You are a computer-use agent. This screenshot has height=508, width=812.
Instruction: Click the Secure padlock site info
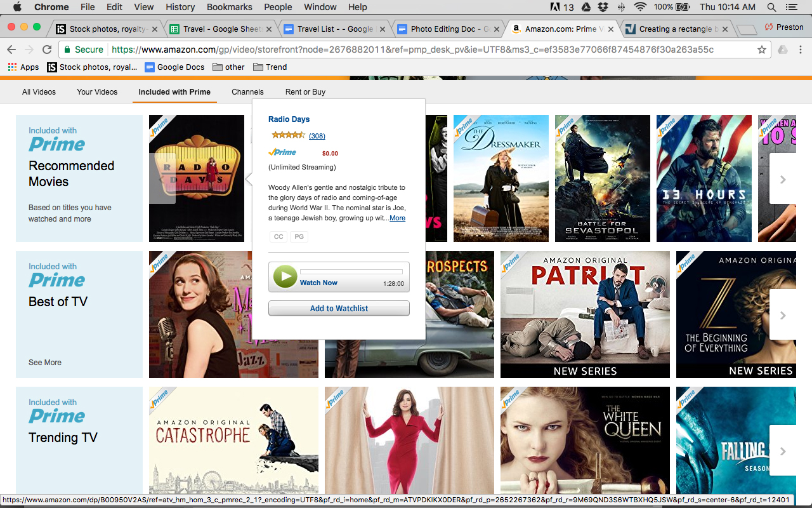point(83,50)
